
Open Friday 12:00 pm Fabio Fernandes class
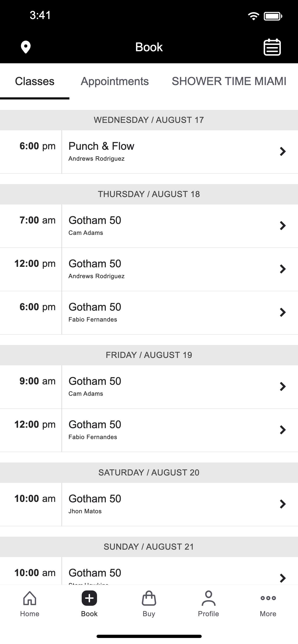click(x=149, y=430)
